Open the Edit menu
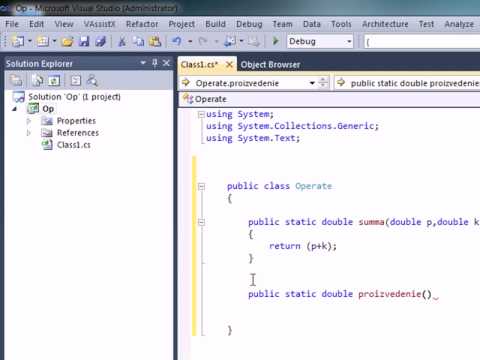 (x=36, y=24)
